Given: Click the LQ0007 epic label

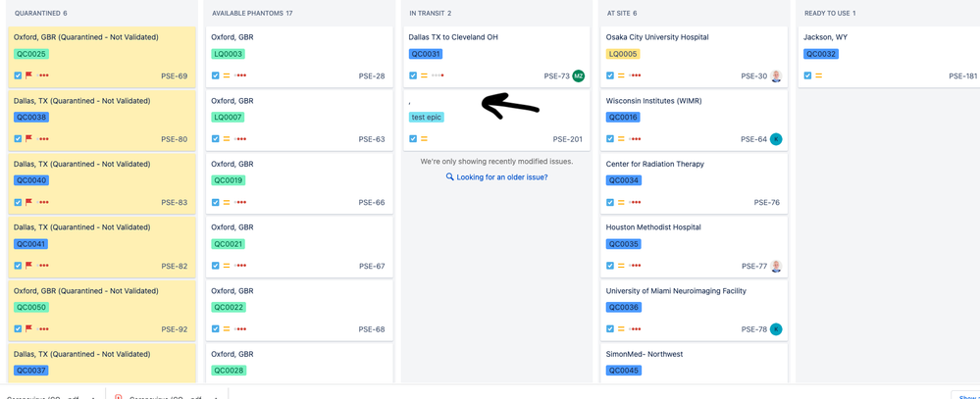Looking at the screenshot, I should pyautogui.click(x=229, y=118).
